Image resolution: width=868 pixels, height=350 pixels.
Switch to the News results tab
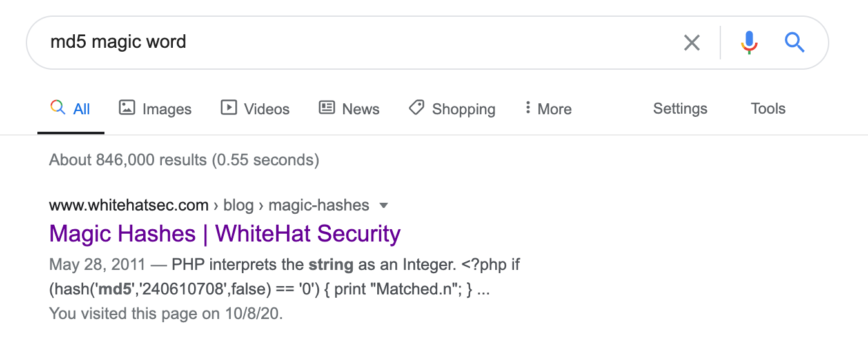pos(349,108)
